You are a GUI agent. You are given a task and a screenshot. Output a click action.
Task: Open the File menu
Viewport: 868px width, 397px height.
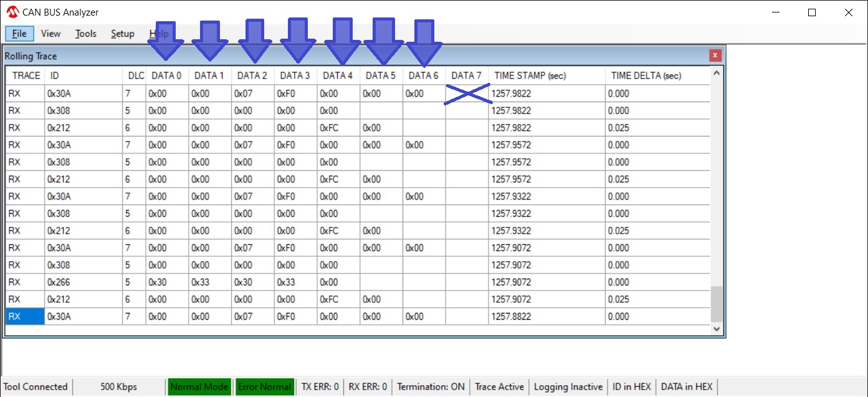19,34
